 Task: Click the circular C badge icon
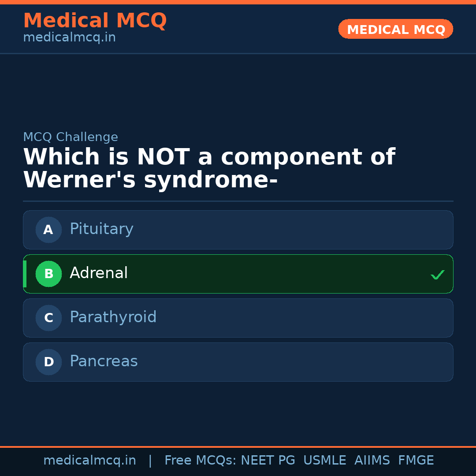click(48, 318)
